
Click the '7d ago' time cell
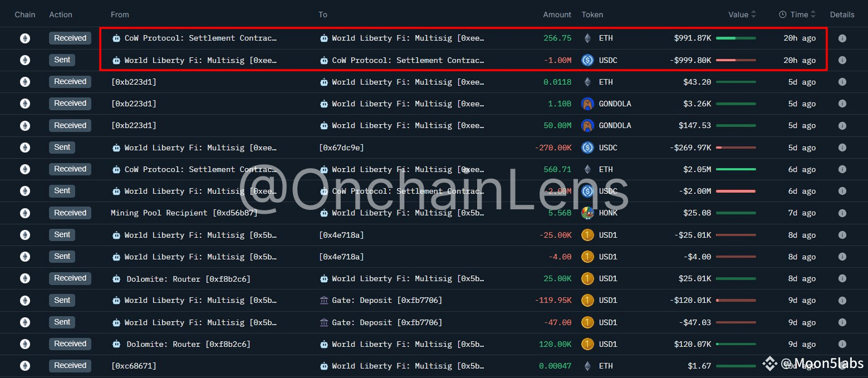click(x=802, y=213)
